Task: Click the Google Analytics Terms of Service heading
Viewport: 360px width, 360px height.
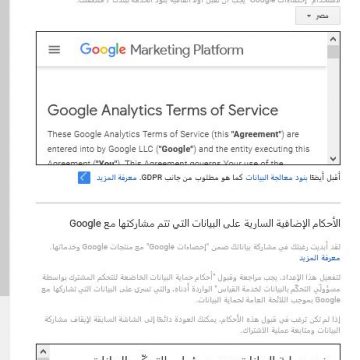Action: pyautogui.click(x=163, y=110)
